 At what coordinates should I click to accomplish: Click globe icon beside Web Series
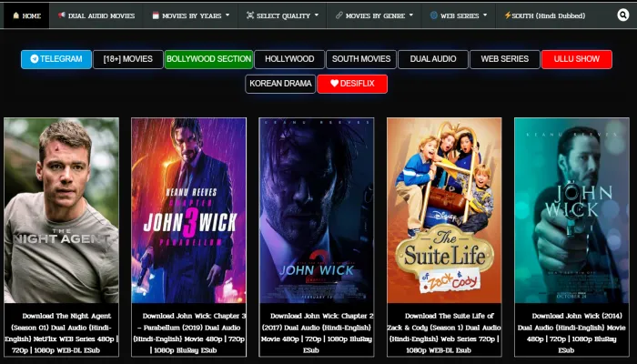pyautogui.click(x=434, y=15)
